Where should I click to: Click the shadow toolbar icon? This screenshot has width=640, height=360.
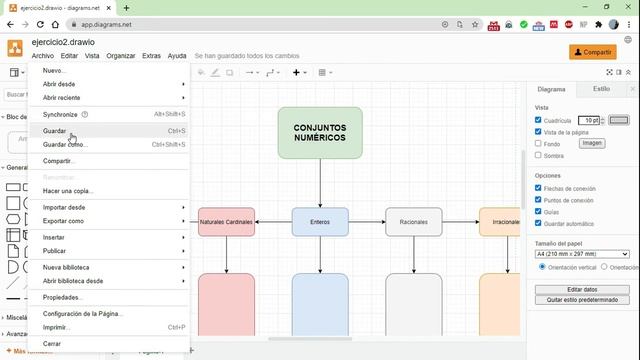pyautogui.click(x=230, y=73)
